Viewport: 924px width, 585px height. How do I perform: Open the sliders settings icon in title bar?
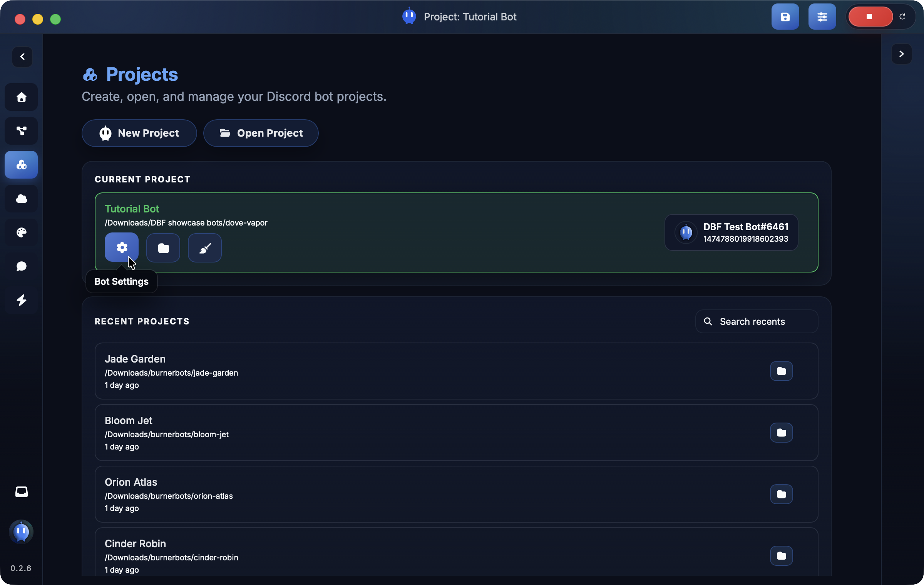coord(822,17)
